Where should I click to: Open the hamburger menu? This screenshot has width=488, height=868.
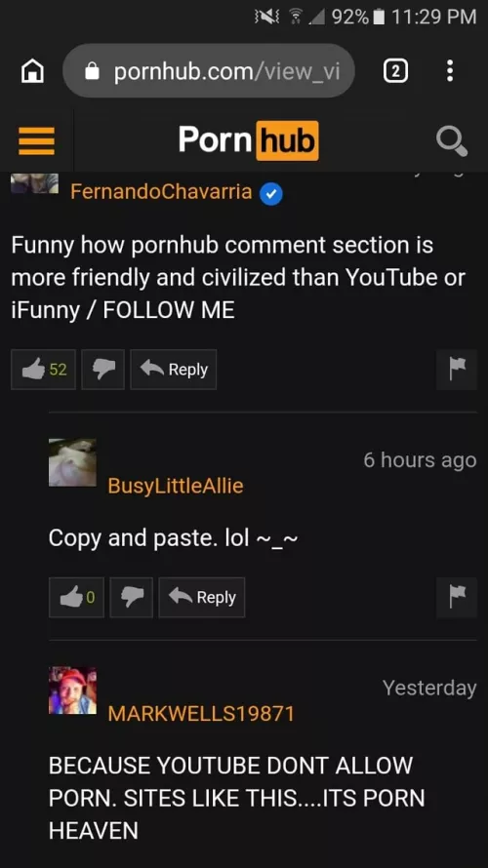[x=36, y=141]
